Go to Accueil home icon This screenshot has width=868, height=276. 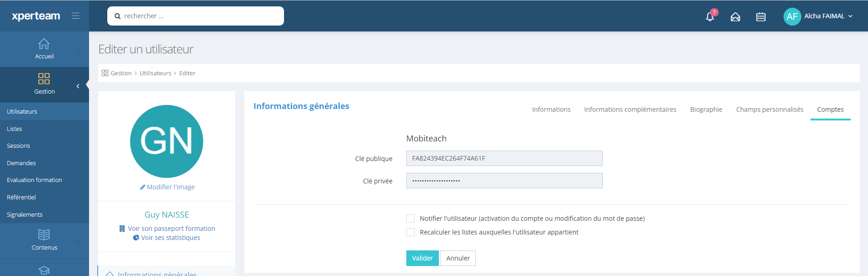pos(44,44)
